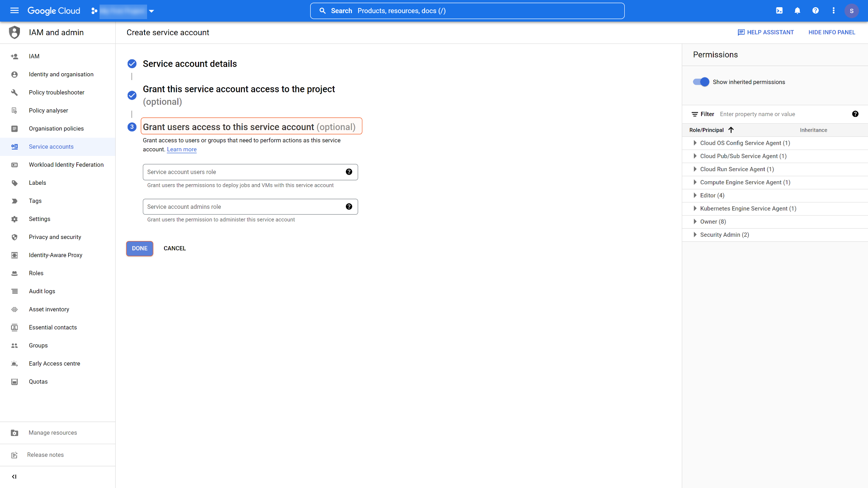
Task: Toggle Show inherited permissions switch
Action: (701, 82)
